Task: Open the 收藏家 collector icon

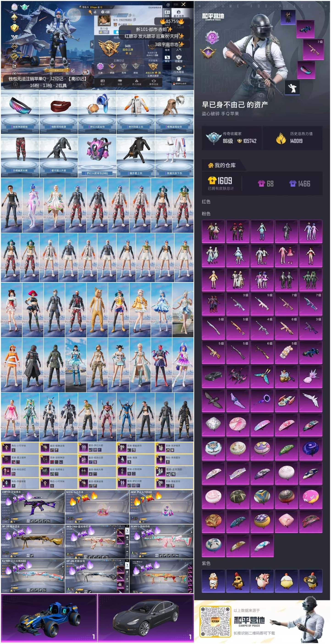Action: pyautogui.click(x=179, y=58)
